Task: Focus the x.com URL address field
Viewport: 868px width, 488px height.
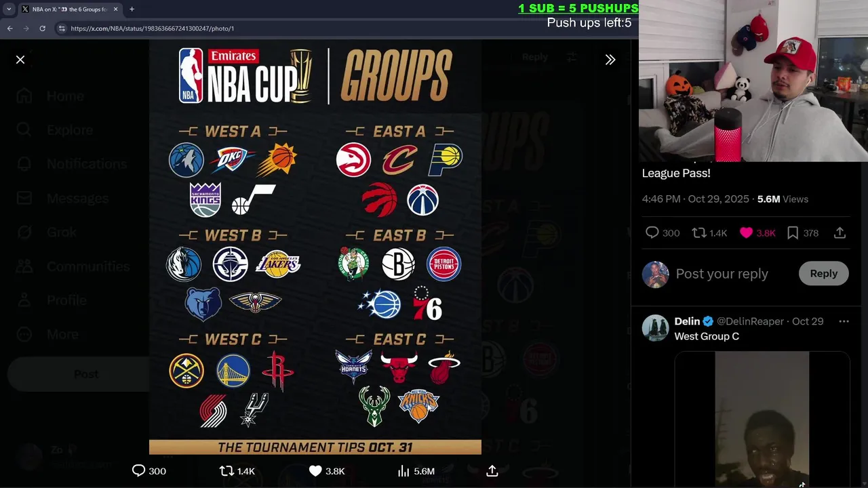Action: pos(339,28)
